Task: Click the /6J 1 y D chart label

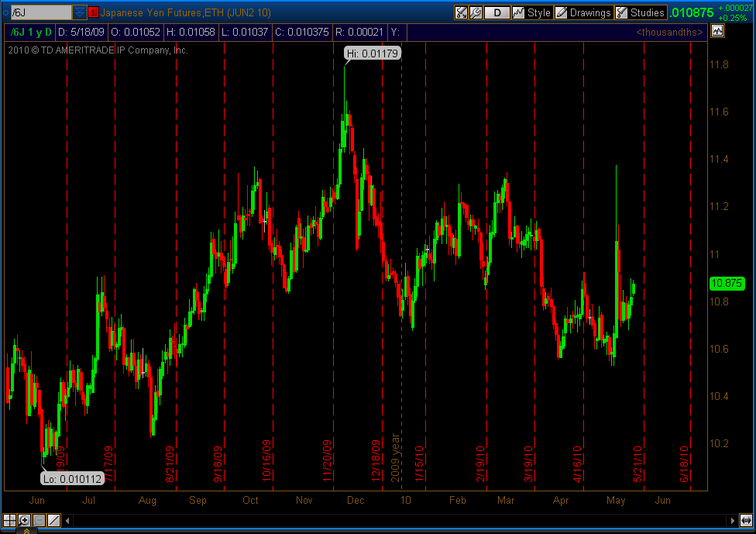Action: pos(31,33)
